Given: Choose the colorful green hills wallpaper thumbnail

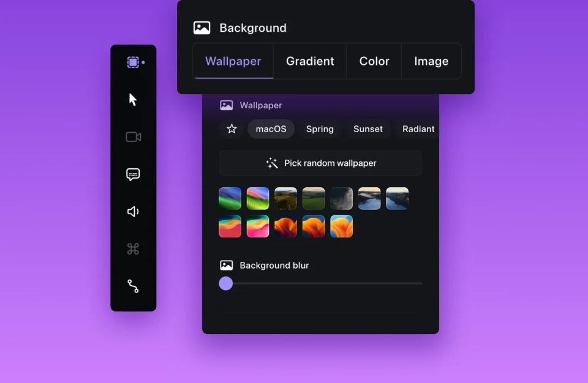Looking at the screenshot, I should (258, 198).
